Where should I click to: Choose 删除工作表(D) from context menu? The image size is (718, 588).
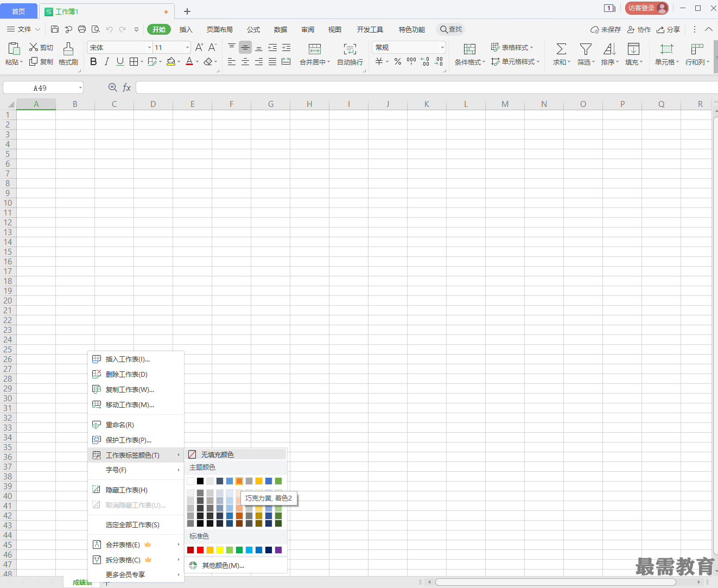coord(136,375)
